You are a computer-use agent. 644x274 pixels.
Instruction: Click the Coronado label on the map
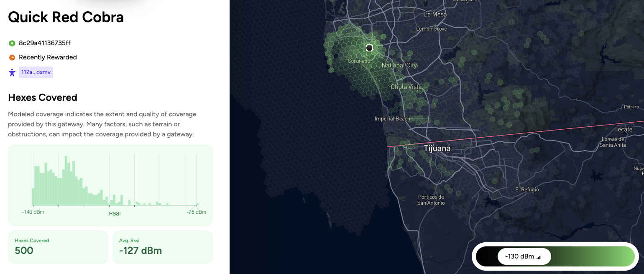[x=359, y=61]
